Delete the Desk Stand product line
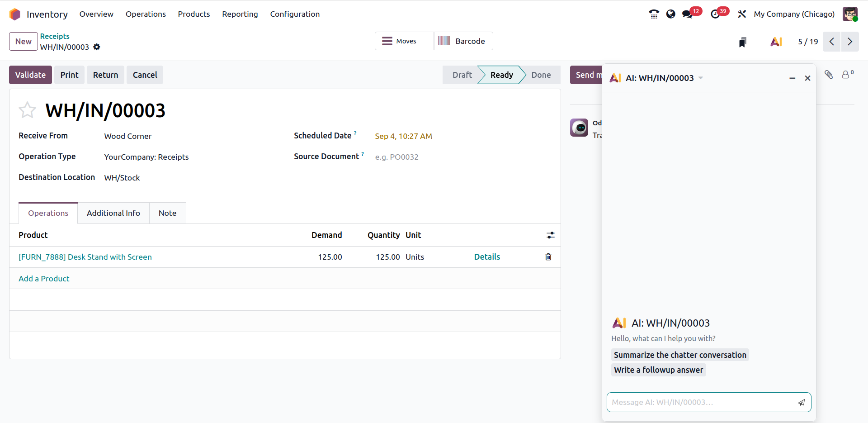 (x=548, y=257)
